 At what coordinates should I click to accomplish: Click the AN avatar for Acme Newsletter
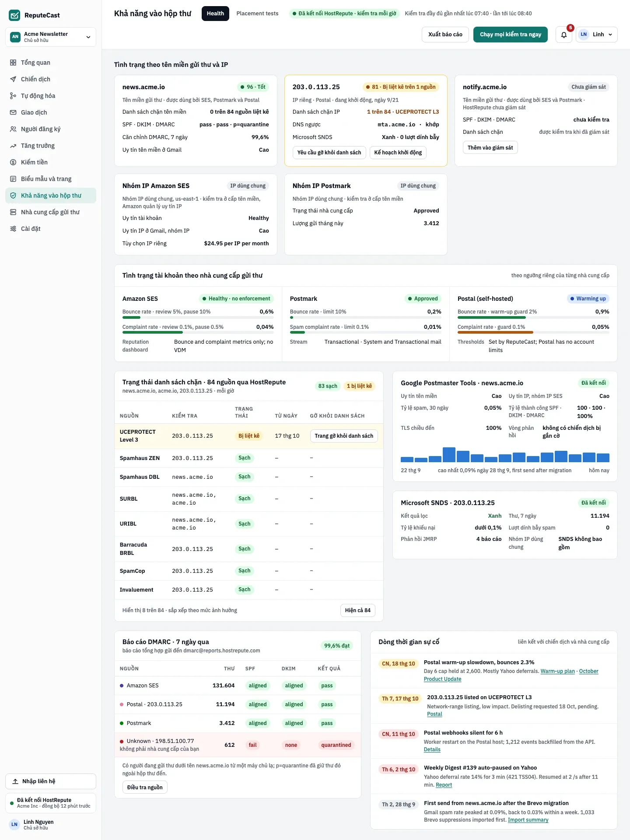pyautogui.click(x=15, y=37)
